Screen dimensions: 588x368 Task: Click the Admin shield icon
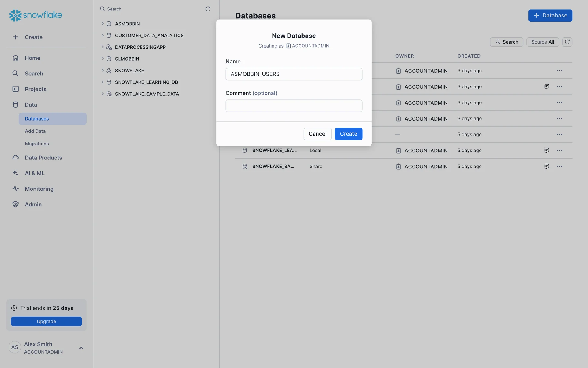click(x=16, y=205)
